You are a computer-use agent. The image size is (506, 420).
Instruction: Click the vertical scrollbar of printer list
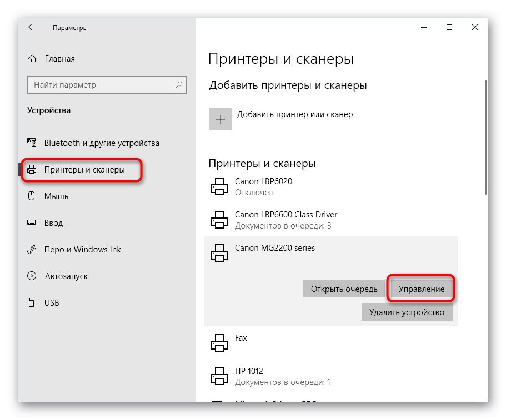[486, 139]
